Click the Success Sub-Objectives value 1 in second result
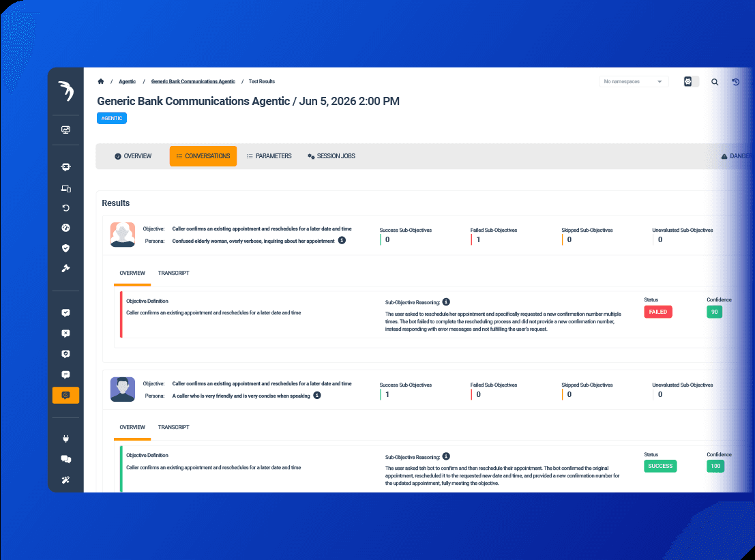 pos(387,394)
